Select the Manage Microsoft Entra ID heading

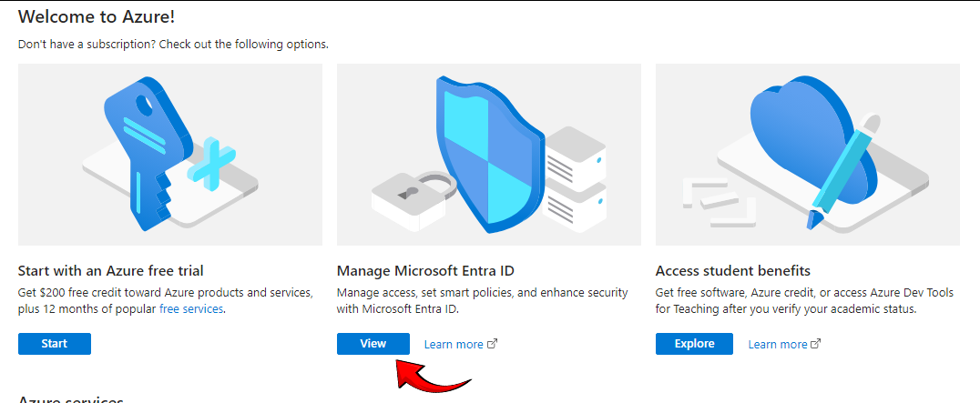(425, 271)
